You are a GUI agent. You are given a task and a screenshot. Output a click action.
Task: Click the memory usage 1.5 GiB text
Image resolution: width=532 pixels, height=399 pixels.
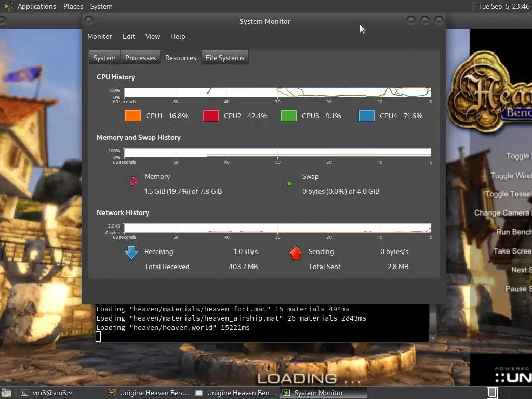coord(183,191)
